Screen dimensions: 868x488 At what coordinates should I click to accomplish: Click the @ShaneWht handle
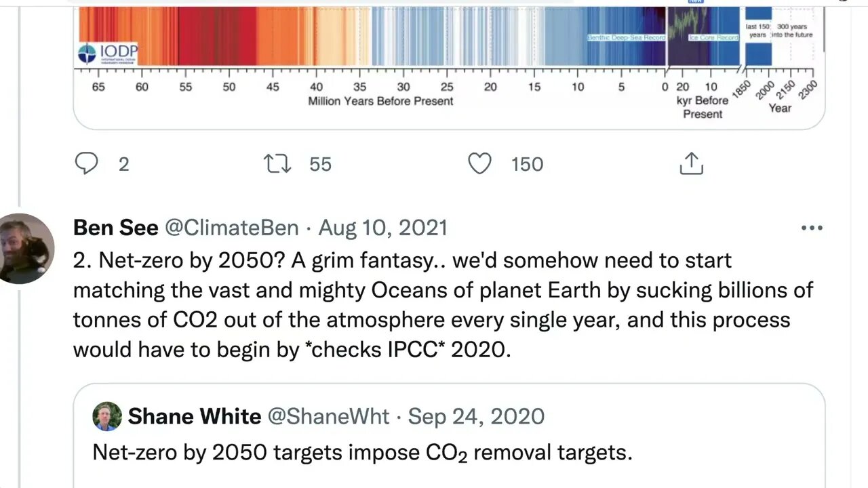pyautogui.click(x=329, y=416)
